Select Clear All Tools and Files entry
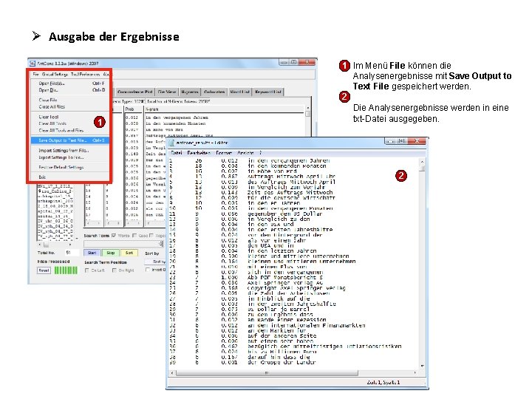 [x=69, y=130]
